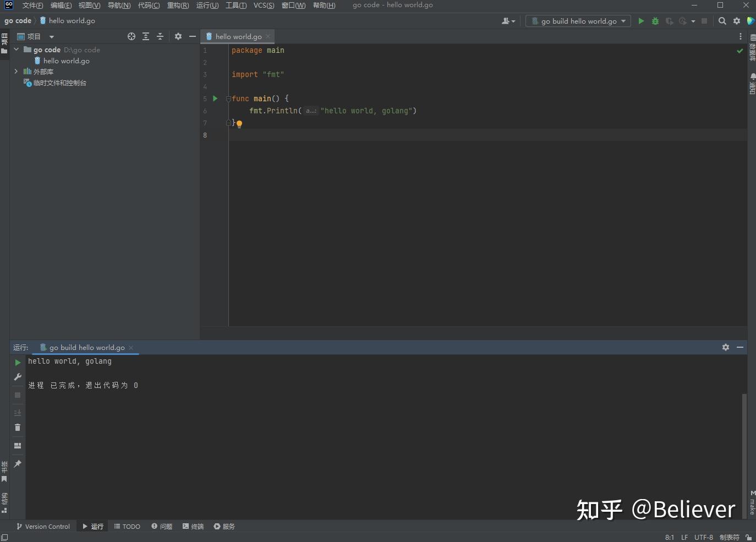Open TODO tool window
Image resolution: width=756 pixels, height=542 pixels.
[127, 527]
